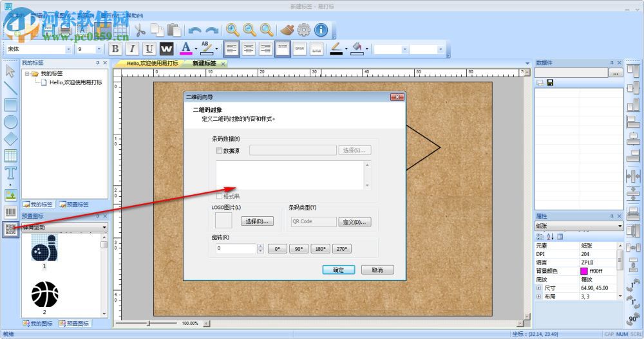Zoom in with magnifier plus icon
The width and height of the screenshot is (644, 339).
tap(232, 30)
